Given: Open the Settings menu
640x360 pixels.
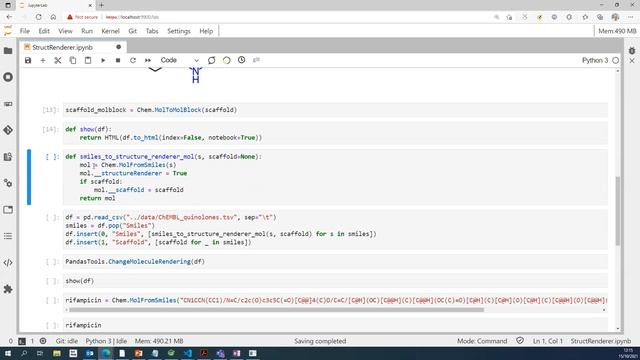Looking at the screenshot, I should pyautogui.click(x=179, y=31).
